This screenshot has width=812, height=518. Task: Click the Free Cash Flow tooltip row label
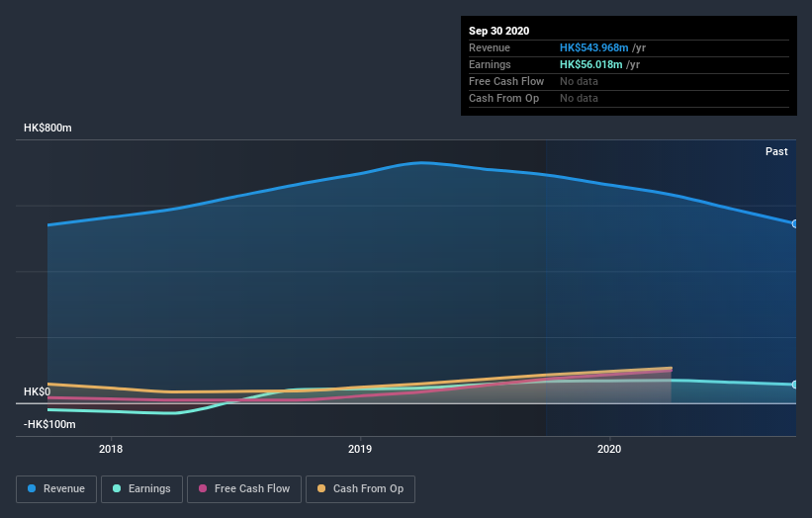[x=506, y=81]
